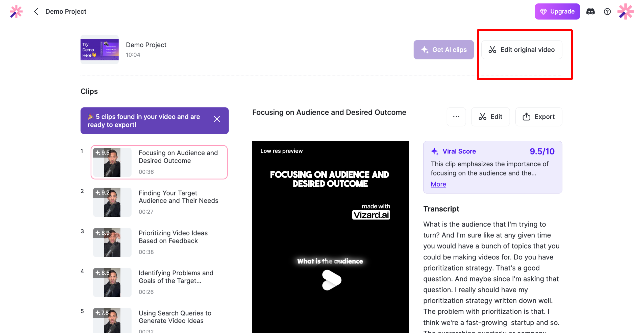The image size is (644, 333).
Task: Select 'Prioritizing Video Ideas Based on Feedback' clip
Action: [173, 237]
